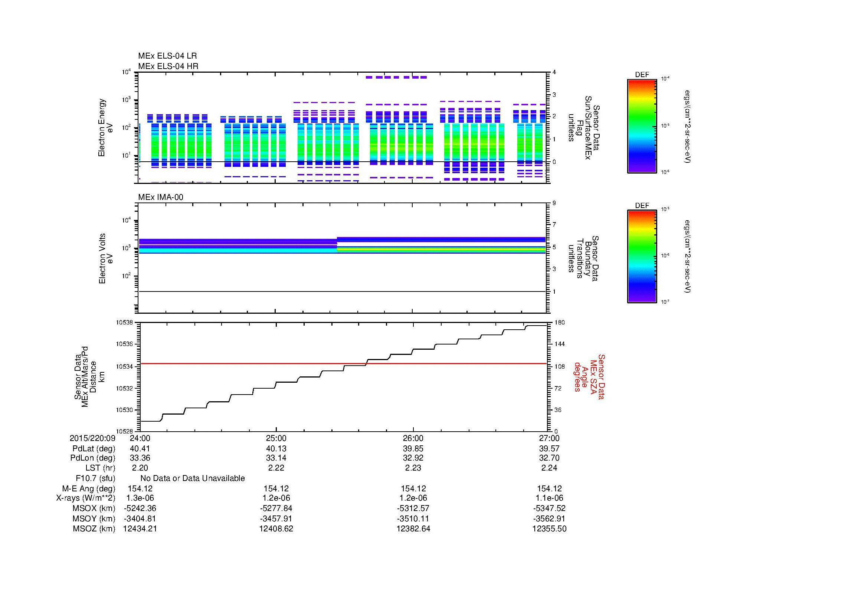Click the X-rays (W/m**2) row label

tap(86, 498)
